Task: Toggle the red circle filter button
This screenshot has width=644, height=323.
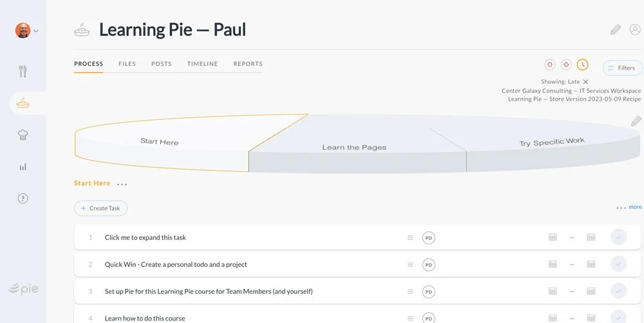Action: coord(550,64)
